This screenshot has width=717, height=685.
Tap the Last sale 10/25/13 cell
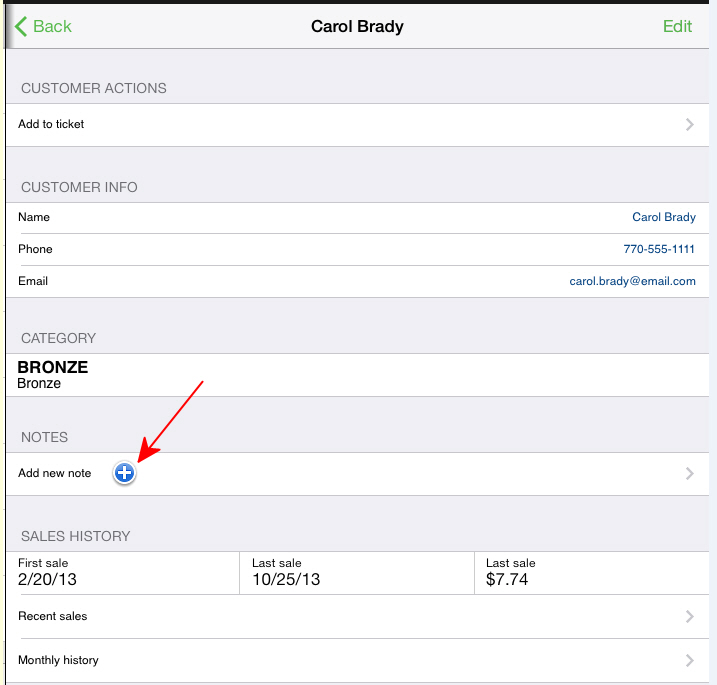pos(357,573)
